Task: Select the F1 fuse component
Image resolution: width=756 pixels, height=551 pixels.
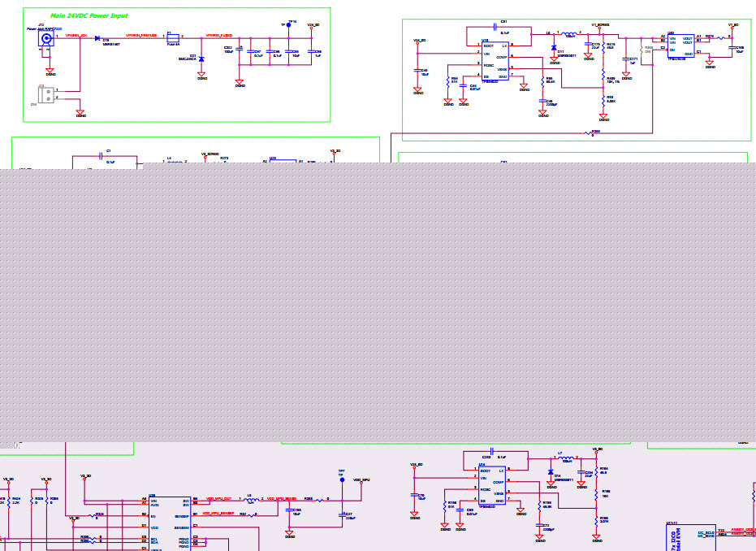Action: coord(172,37)
